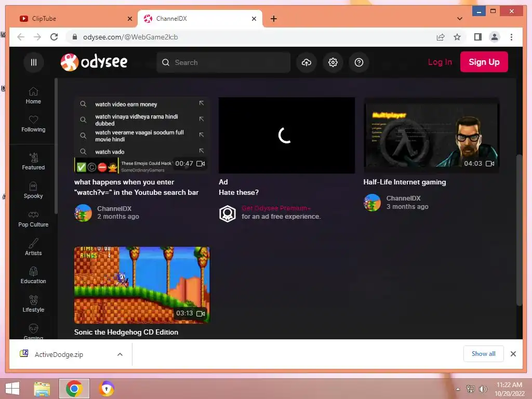Click the page vertical scrollbar
532x399 pixels.
(519, 231)
